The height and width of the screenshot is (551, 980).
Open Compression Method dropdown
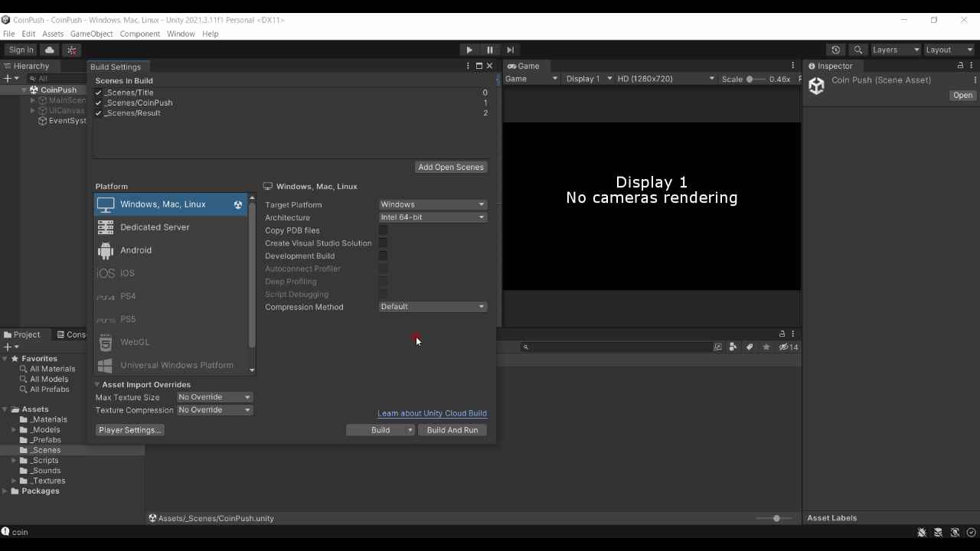click(433, 307)
